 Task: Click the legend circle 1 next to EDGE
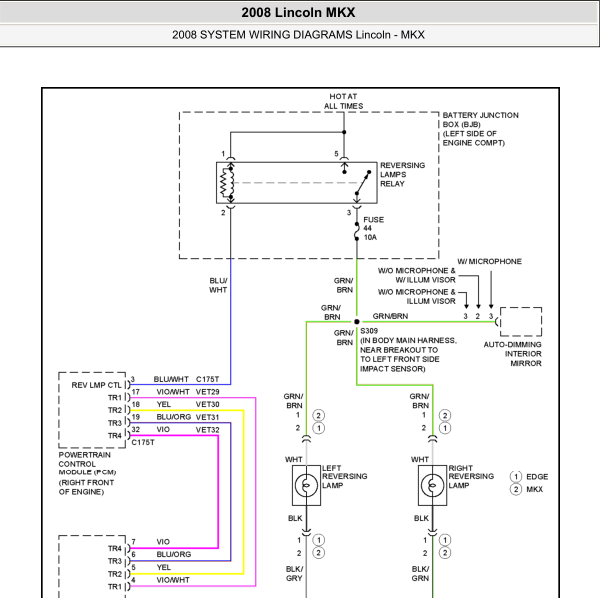click(516, 477)
